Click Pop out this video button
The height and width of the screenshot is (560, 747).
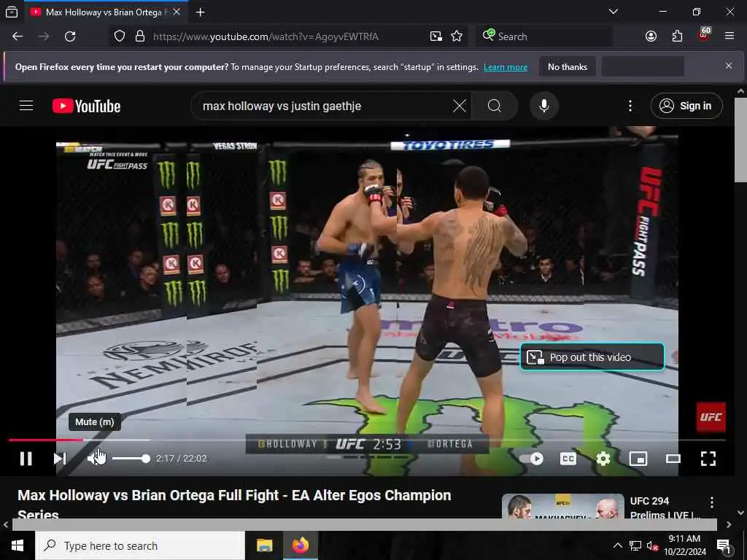pyautogui.click(x=592, y=357)
